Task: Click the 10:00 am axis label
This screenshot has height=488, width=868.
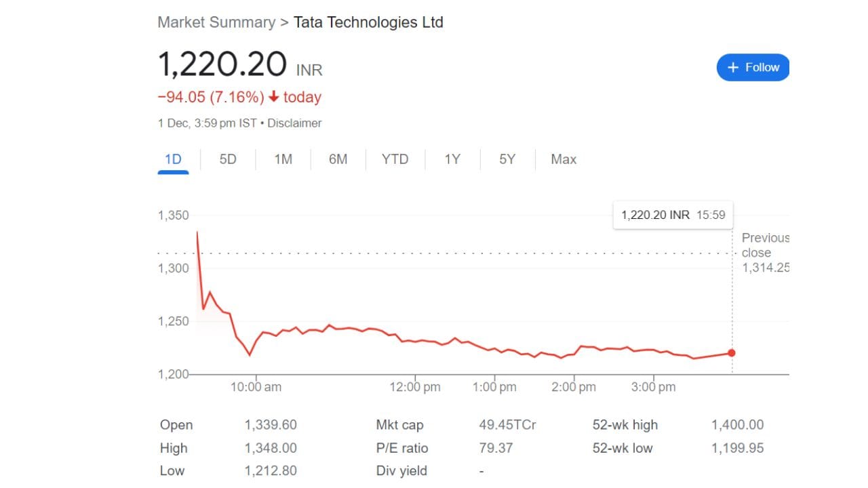Action: coord(256,387)
